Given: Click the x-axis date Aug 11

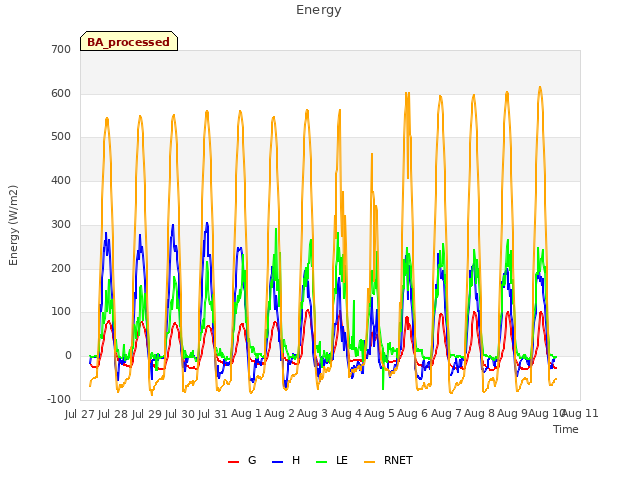Looking at the screenshot, I should coord(581,414).
